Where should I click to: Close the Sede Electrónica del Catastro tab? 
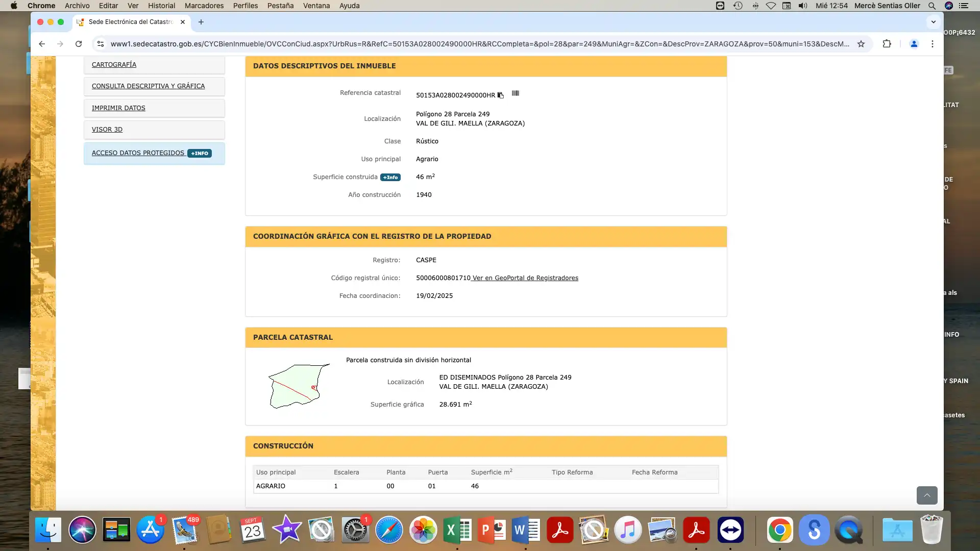183,22
